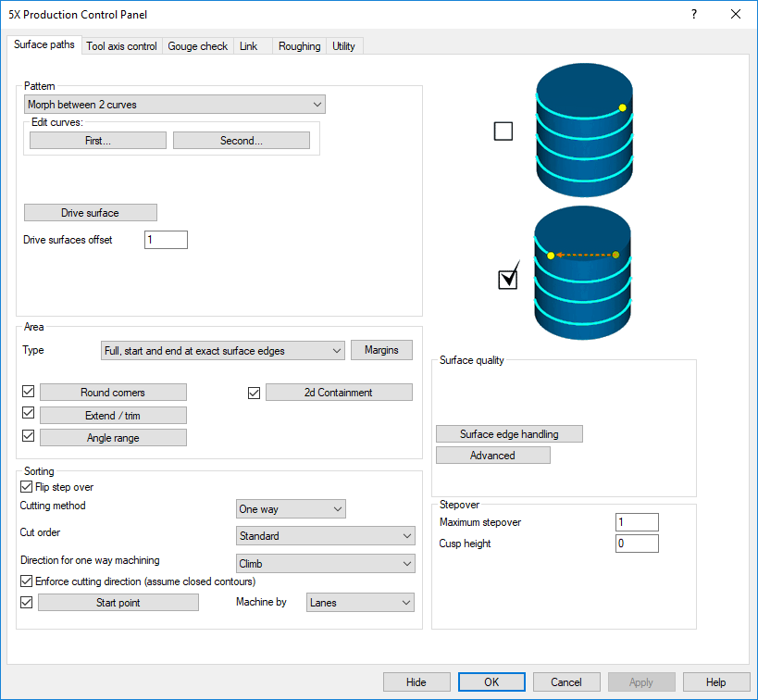Open Start point settings button
The height and width of the screenshot is (700, 758).
point(118,603)
